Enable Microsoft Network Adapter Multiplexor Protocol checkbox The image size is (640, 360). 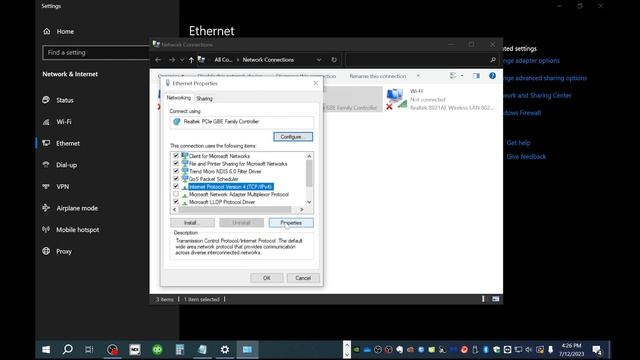tap(176, 194)
